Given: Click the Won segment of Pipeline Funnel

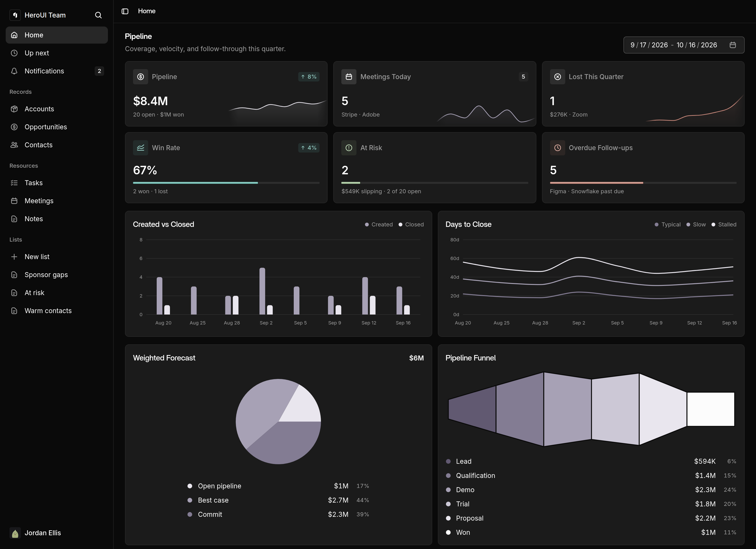Looking at the screenshot, I should (x=711, y=409).
